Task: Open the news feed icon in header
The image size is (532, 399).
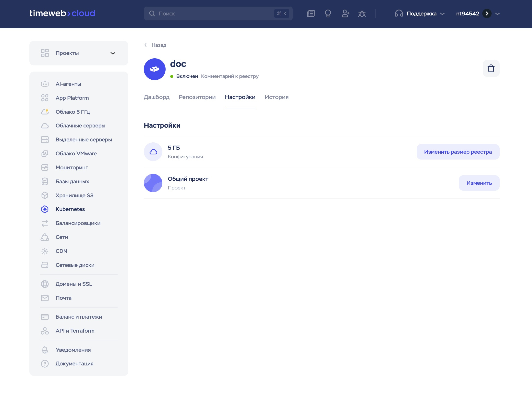Action: (311, 13)
